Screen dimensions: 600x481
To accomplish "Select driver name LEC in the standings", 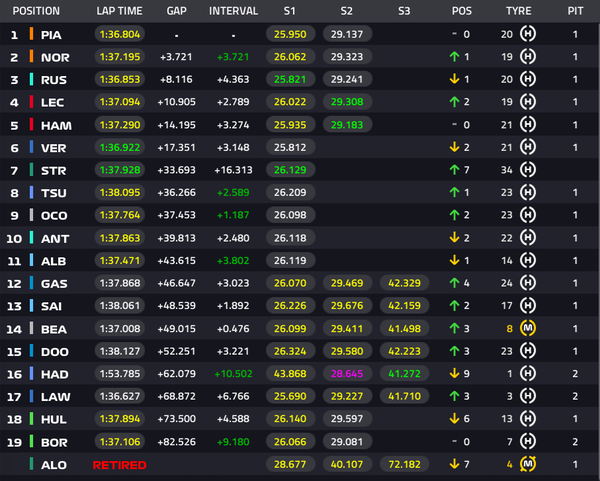I will [55, 102].
